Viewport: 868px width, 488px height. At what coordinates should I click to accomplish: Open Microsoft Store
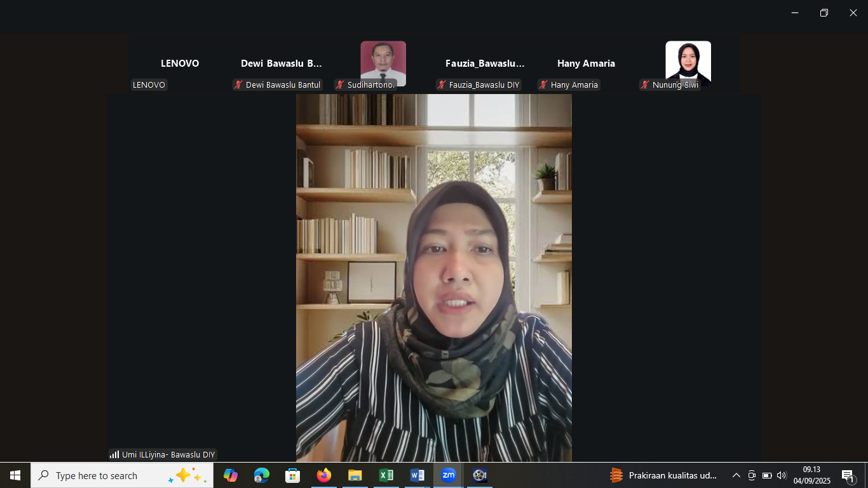click(x=292, y=475)
